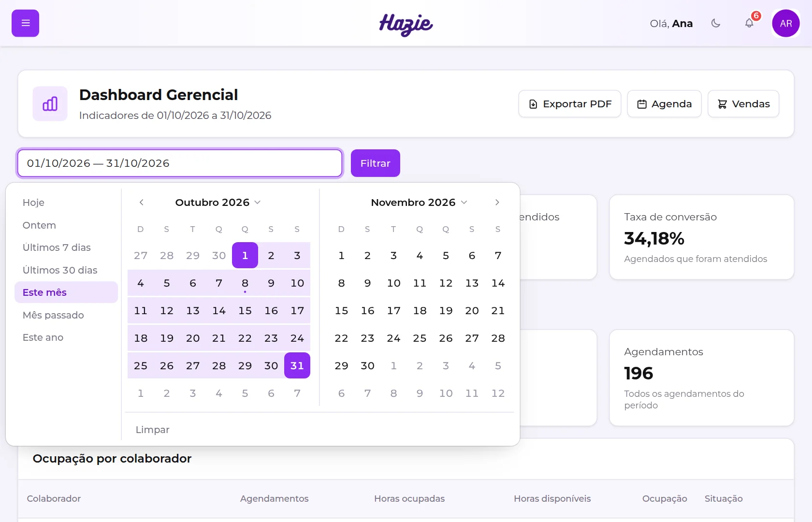This screenshot has width=812, height=522.
Task: Open the hamburger menu button
Action: (25, 23)
